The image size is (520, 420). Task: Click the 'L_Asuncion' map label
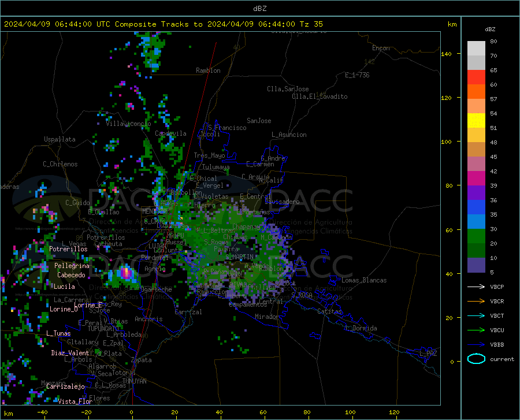pos(289,135)
